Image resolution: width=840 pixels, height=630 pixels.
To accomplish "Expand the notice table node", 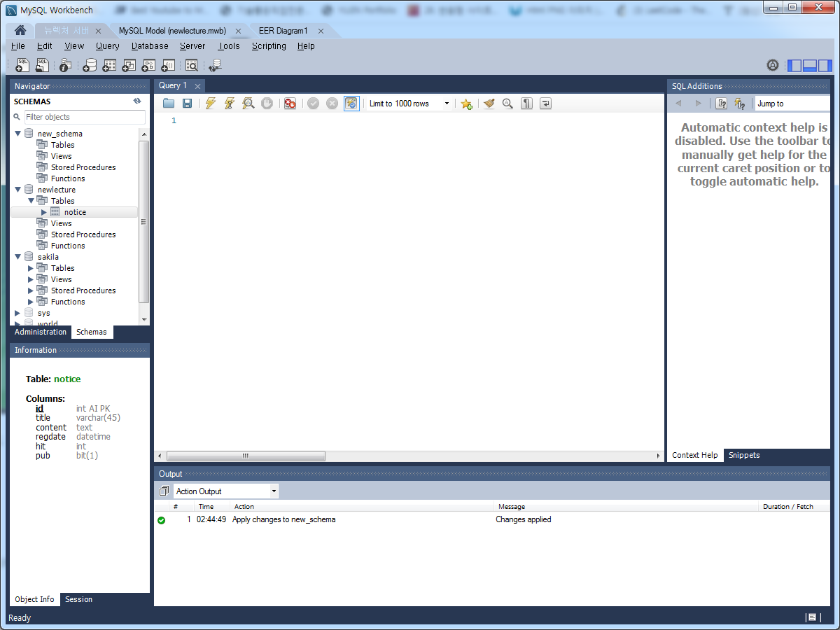I will tap(44, 212).
